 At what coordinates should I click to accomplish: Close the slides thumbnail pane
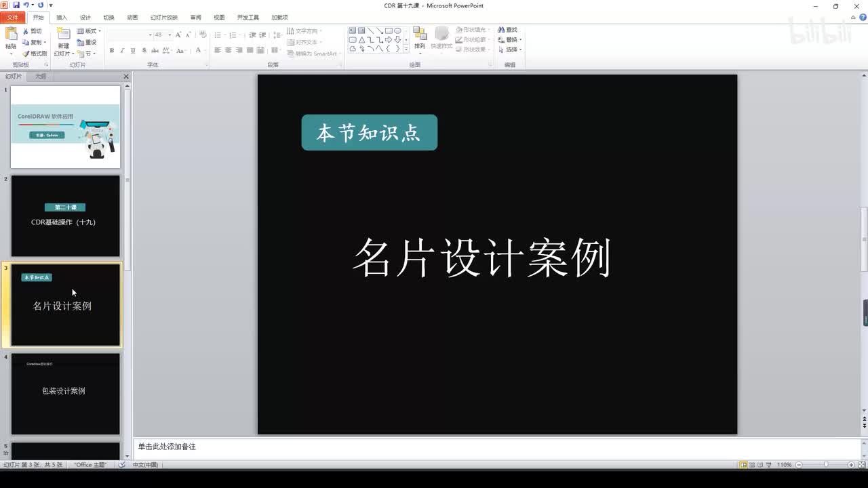(x=126, y=77)
